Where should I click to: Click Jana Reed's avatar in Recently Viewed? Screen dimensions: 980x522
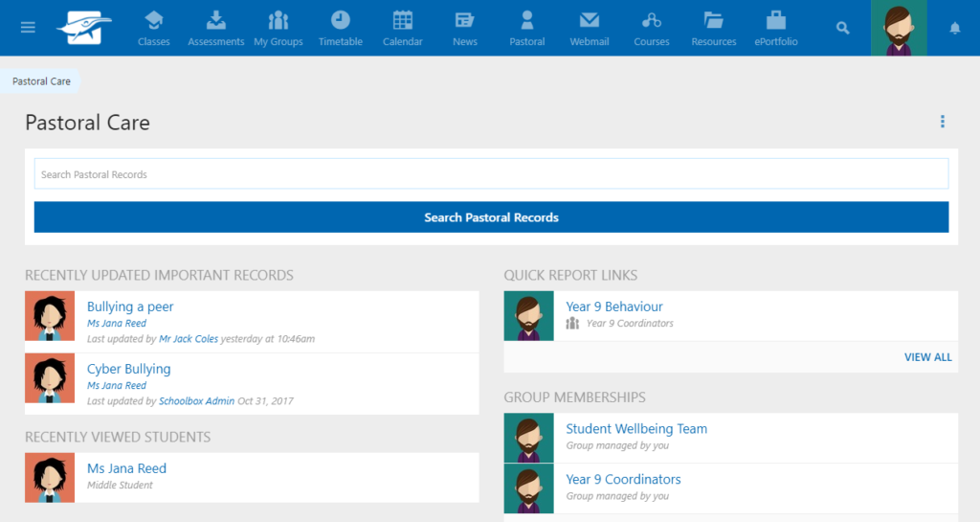pos(50,477)
